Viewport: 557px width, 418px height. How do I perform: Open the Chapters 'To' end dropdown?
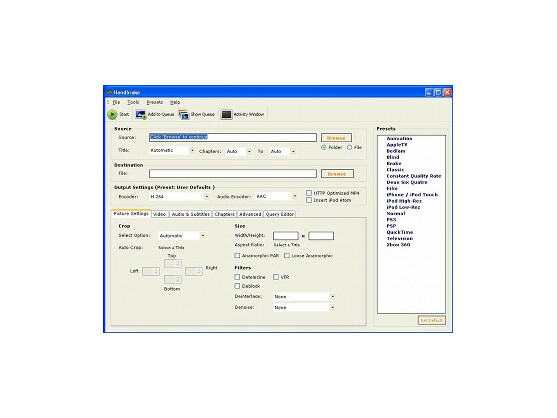pos(283,152)
